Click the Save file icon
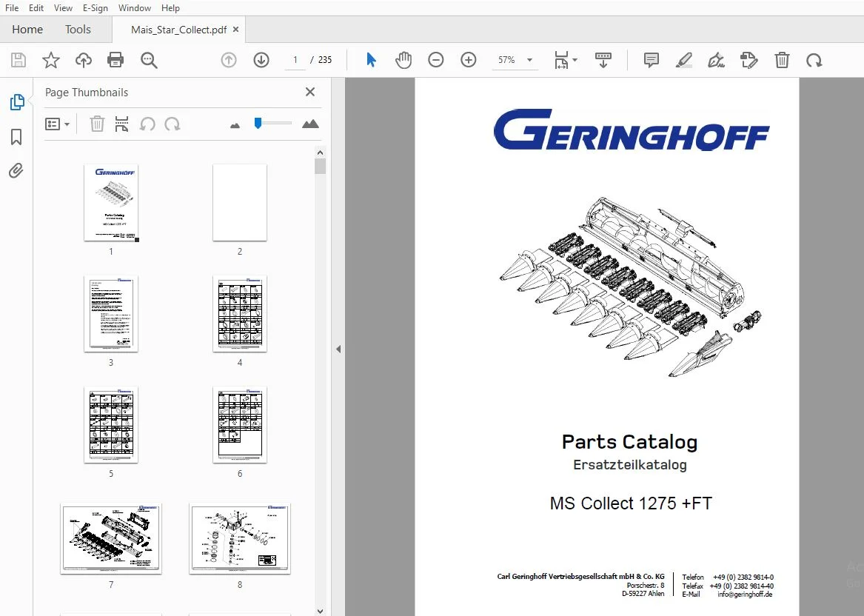This screenshot has height=616, width=864. [x=19, y=59]
